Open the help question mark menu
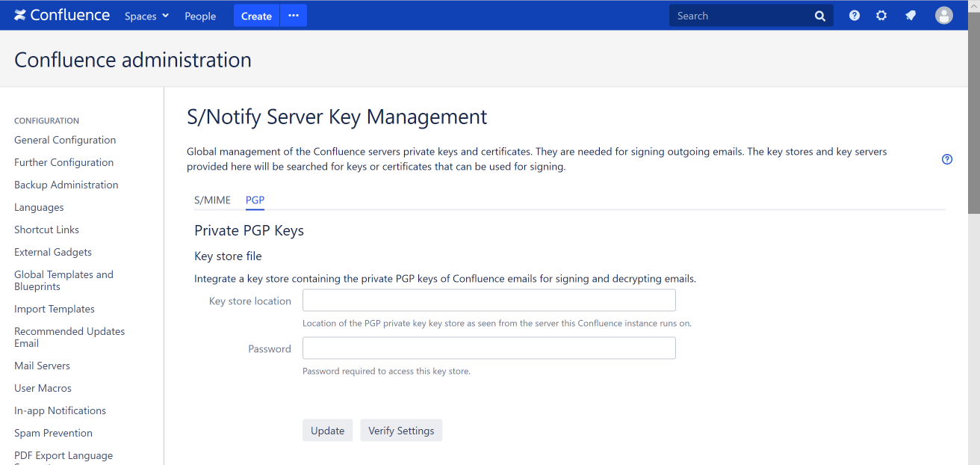 [855, 16]
